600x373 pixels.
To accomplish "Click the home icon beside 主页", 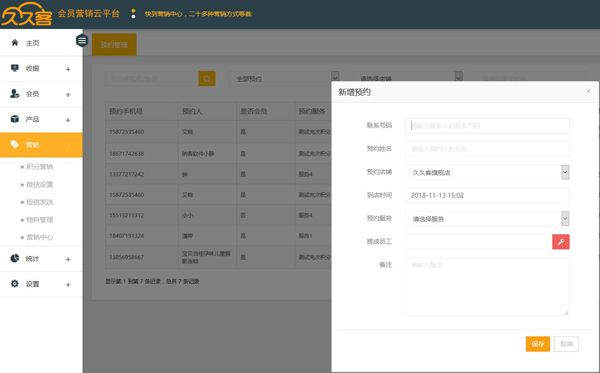I will click(x=15, y=42).
